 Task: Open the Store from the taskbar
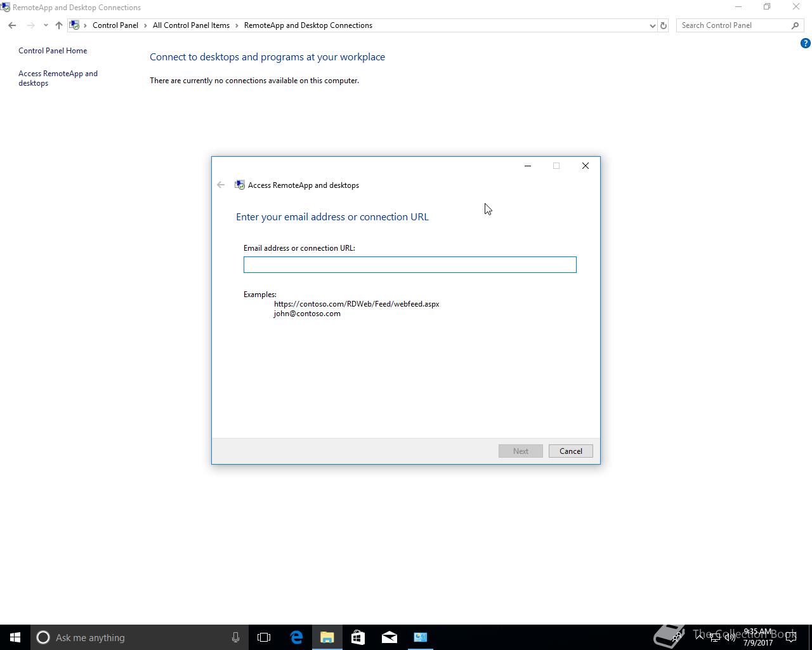click(358, 637)
